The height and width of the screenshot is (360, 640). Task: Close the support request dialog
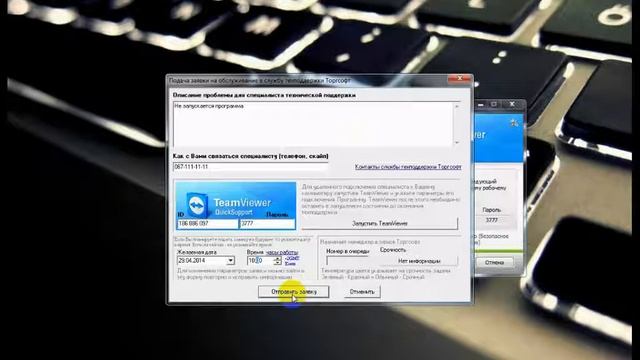tap(460, 78)
